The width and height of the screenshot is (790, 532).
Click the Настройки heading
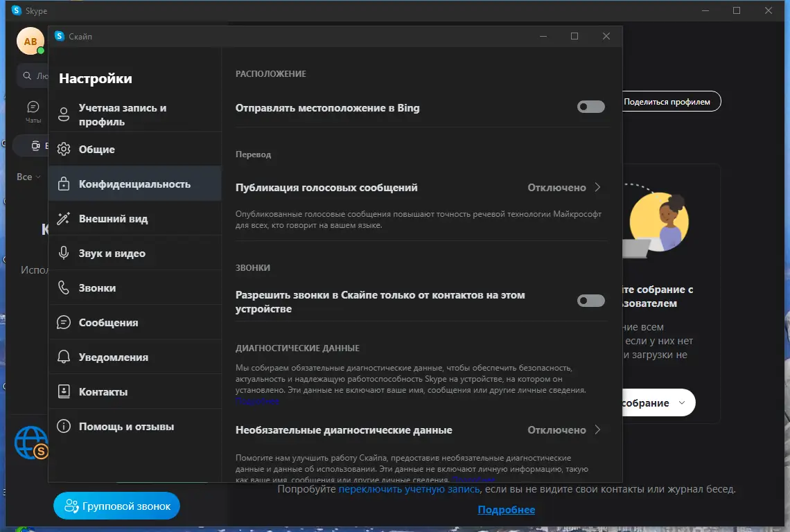coord(95,78)
